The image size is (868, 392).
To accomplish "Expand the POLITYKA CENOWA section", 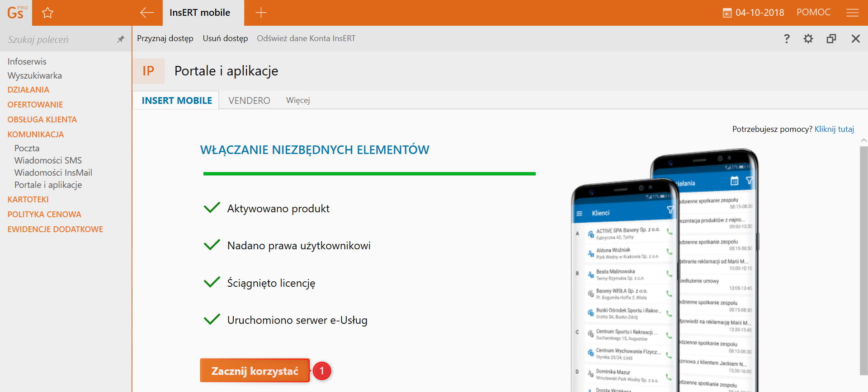I will click(44, 215).
